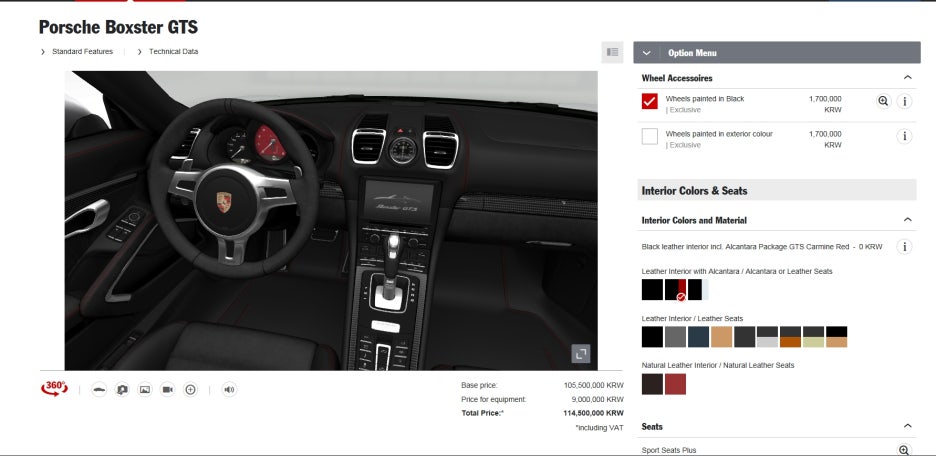Toggle the sound speaker icon
The width and height of the screenshot is (936, 456).
pyautogui.click(x=229, y=390)
